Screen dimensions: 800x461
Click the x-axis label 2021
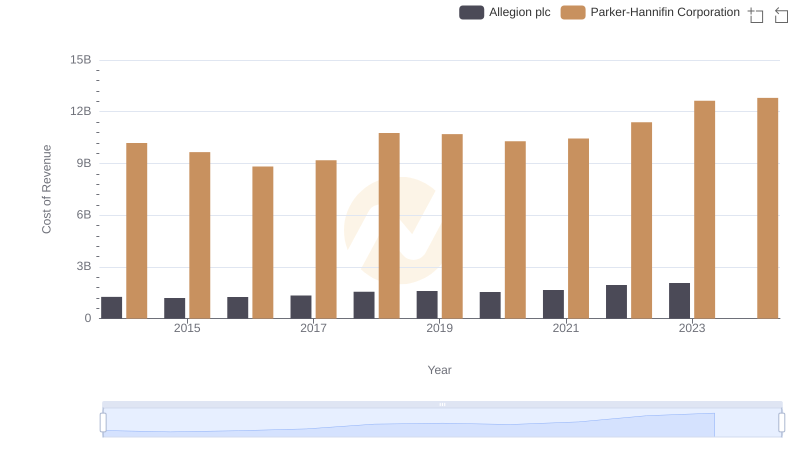click(566, 328)
